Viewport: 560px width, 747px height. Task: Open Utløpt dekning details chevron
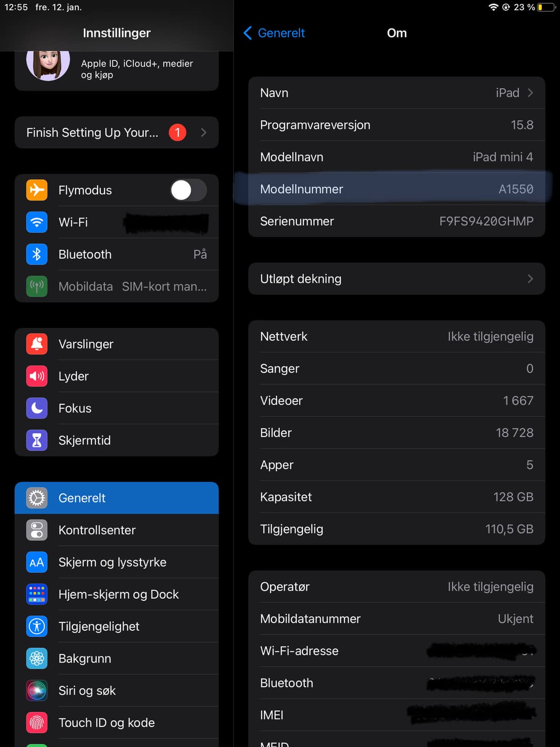click(530, 279)
